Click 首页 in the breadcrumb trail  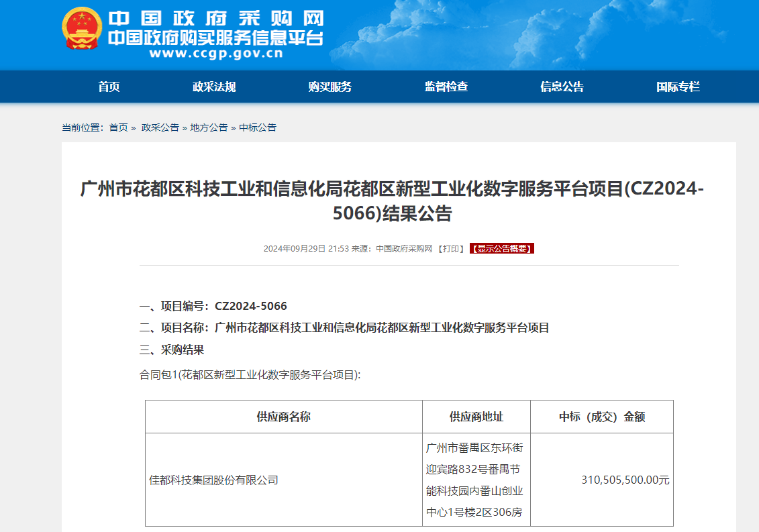point(118,127)
